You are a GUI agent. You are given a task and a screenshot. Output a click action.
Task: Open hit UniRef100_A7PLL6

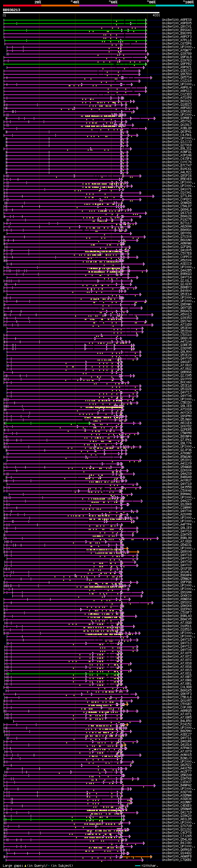click(177, 40)
